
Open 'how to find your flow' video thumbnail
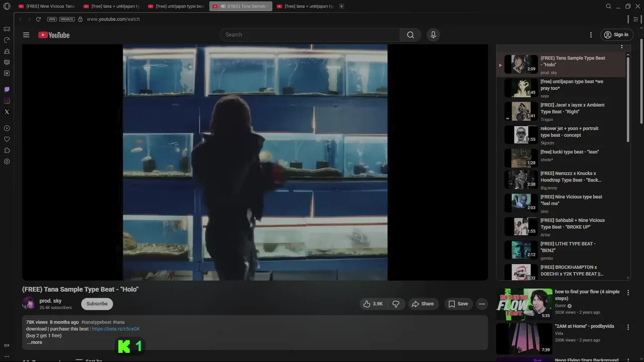[x=524, y=304]
